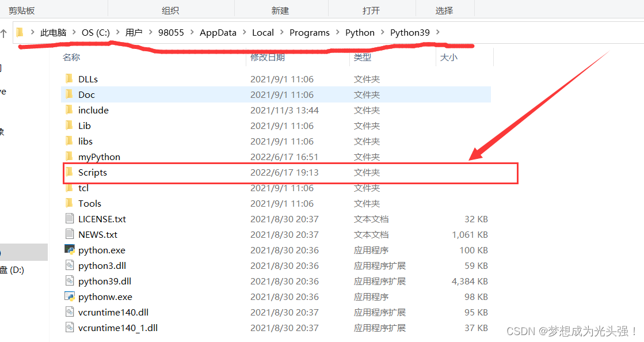Navigate to OS (C:) in the breadcrumb
Viewport: 644px width, 342px height.
(96, 32)
